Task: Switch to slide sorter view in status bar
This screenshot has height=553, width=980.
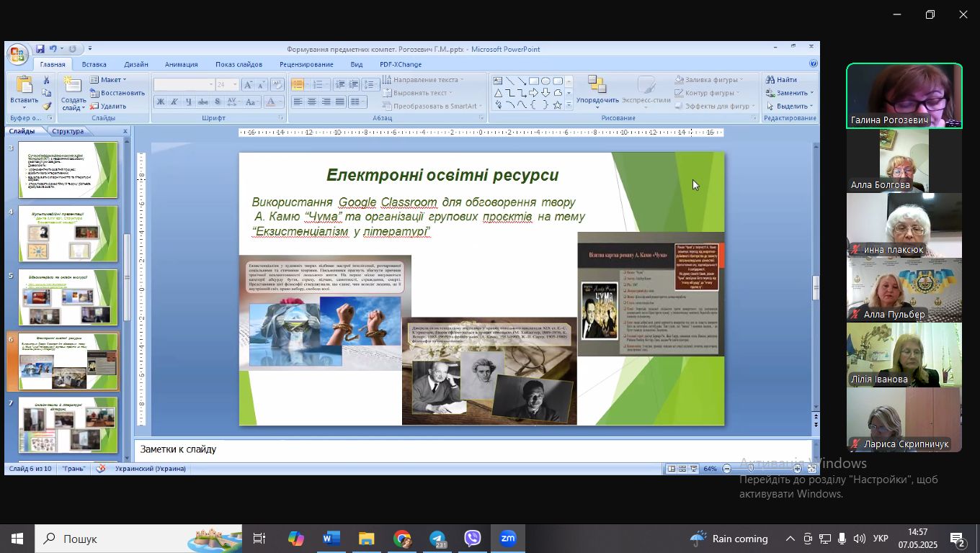Action: [x=682, y=469]
